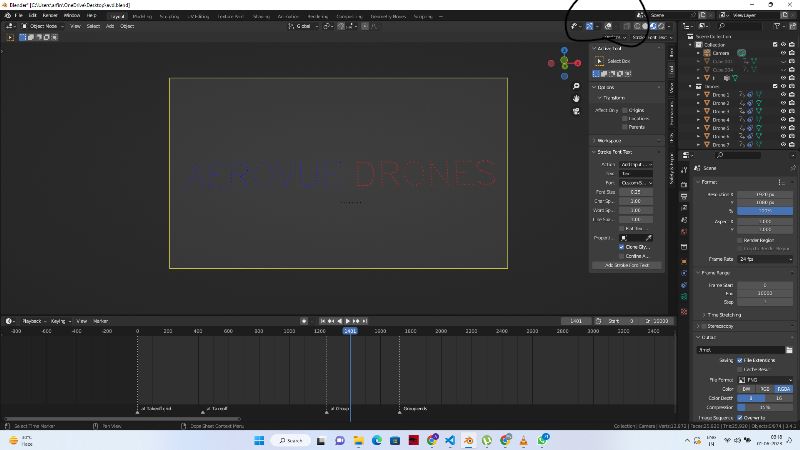
Task: Expand the Time Stretching panel
Action: pyautogui.click(x=704, y=315)
